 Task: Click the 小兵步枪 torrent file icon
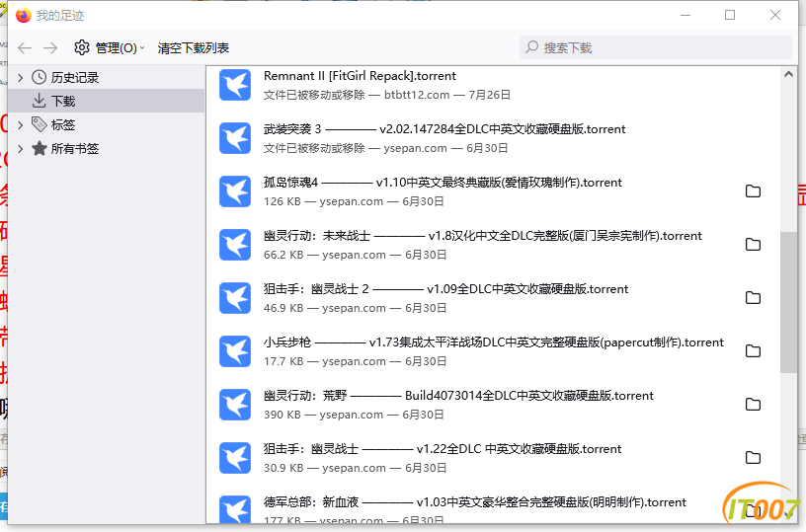click(x=235, y=351)
